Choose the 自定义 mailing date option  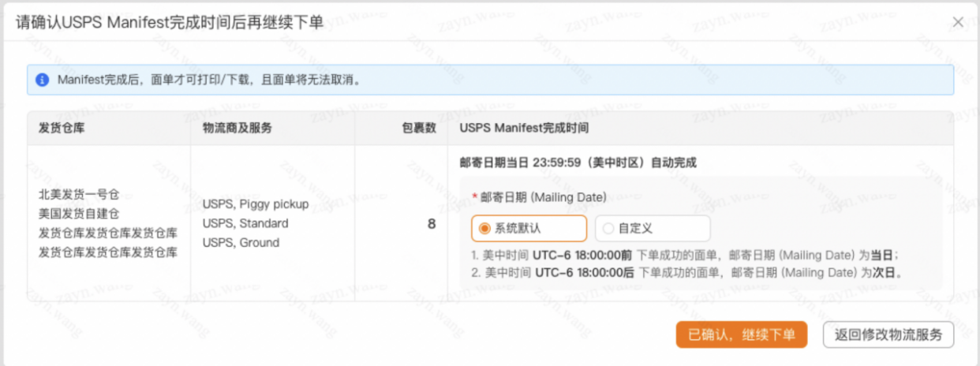653,229
